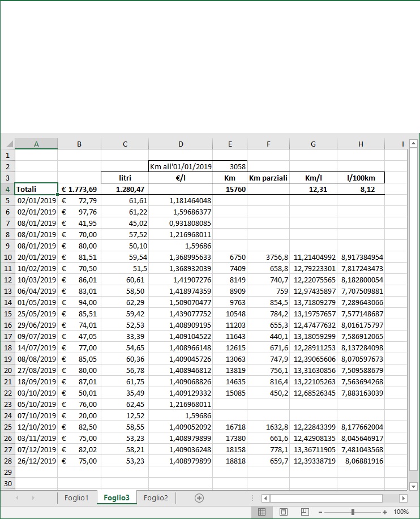Image resolution: width=420 pixels, height=519 pixels.
Task: Add a new sheet with plus icon
Action: coord(199,498)
